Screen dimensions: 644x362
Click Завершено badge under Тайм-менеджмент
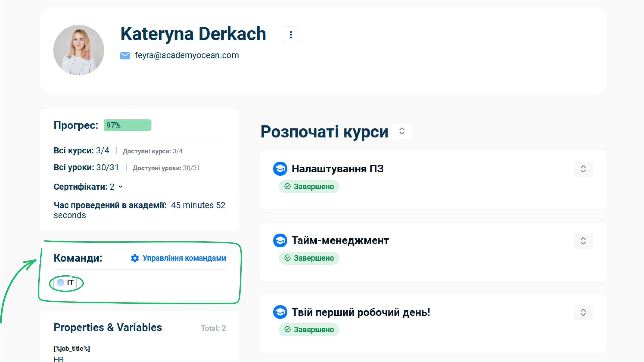pos(309,258)
